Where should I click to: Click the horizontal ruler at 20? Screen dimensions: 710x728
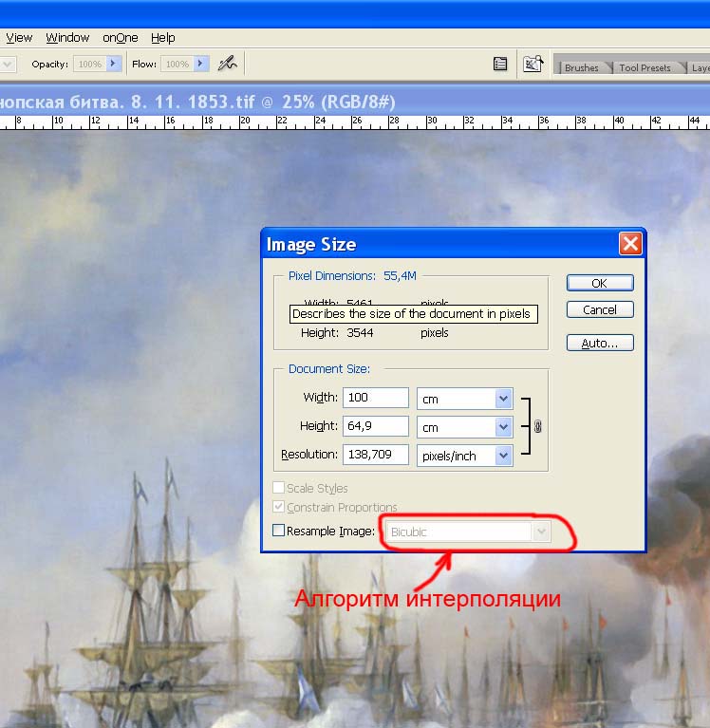245,121
